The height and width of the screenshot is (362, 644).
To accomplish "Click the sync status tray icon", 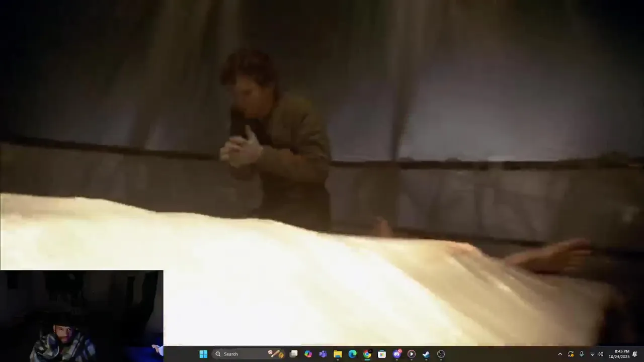I will (571, 354).
